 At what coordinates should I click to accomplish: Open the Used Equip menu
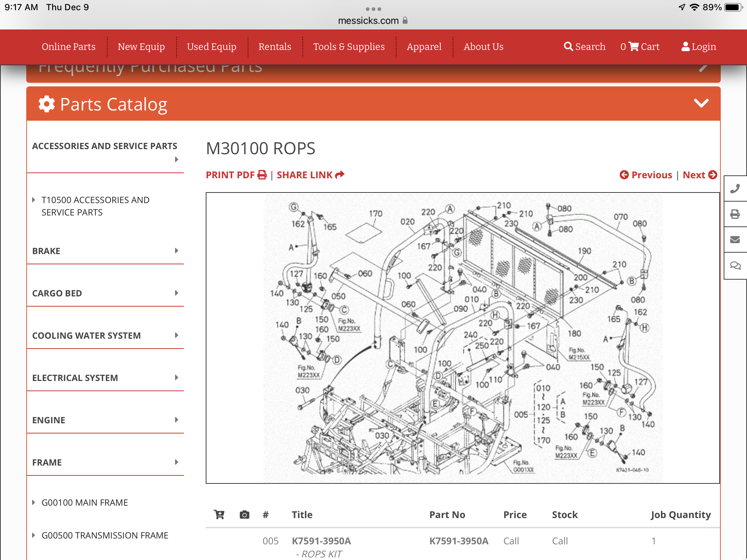click(x=212, y=47)
